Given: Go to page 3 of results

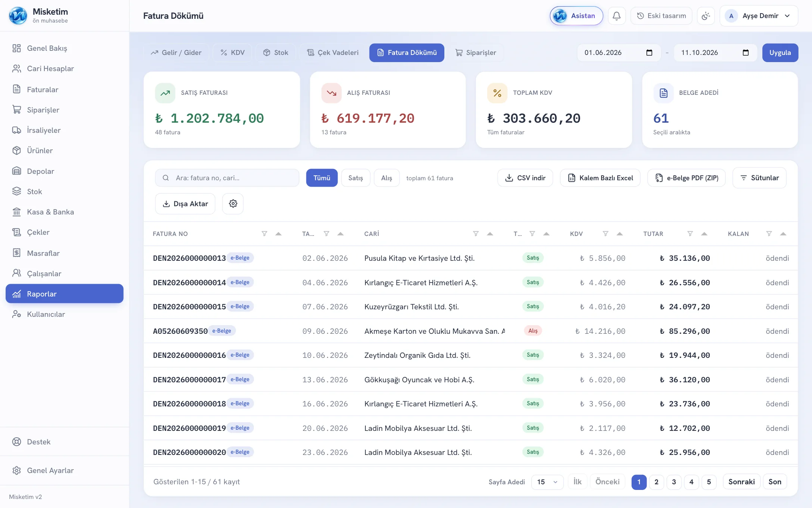Looking at the screenshot, I should point(674,482).
